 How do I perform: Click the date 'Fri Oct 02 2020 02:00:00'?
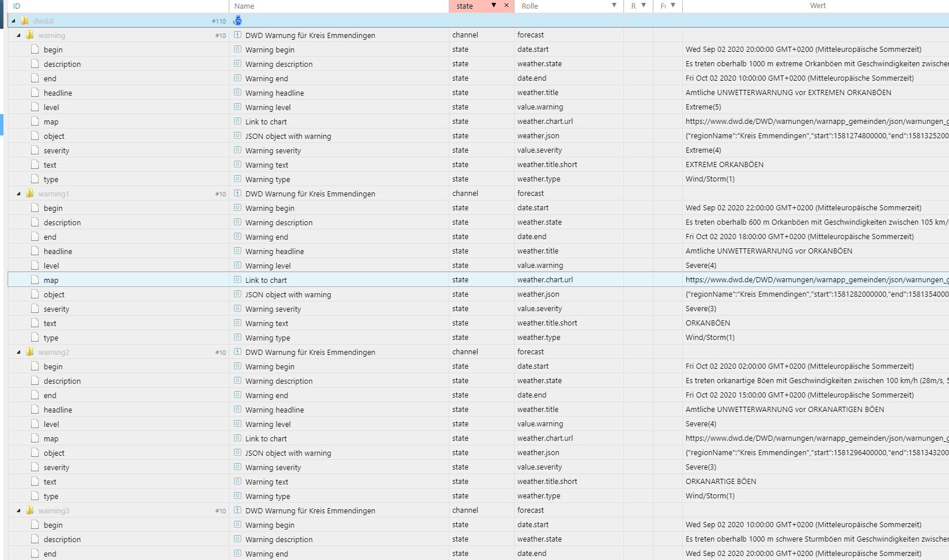tap(725, 366)
